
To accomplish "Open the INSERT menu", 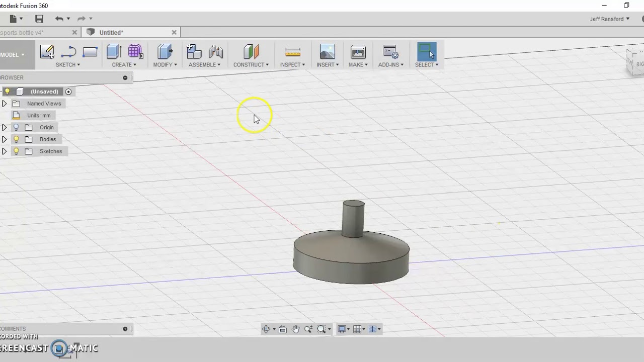I will 328,64.
